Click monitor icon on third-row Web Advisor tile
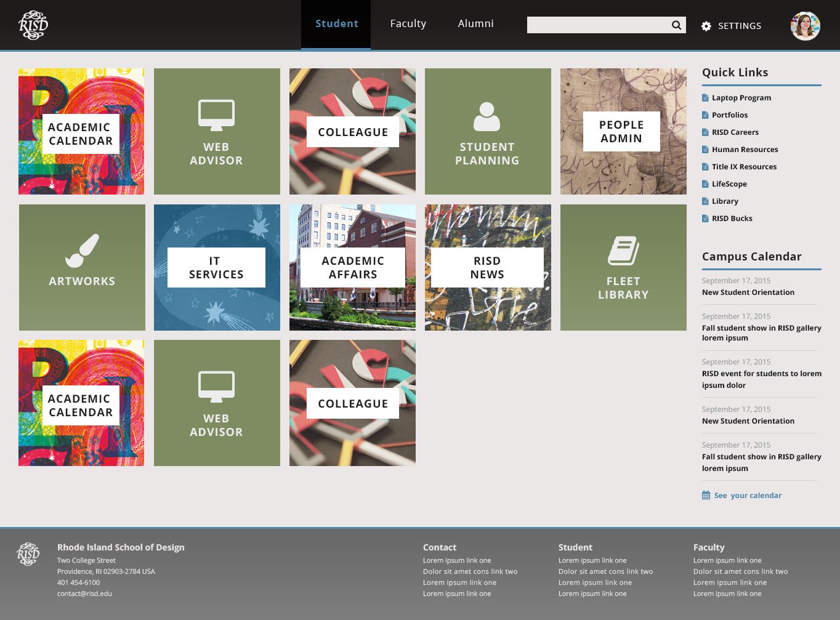Screen dimensions: 840x620 coord(216,387)
